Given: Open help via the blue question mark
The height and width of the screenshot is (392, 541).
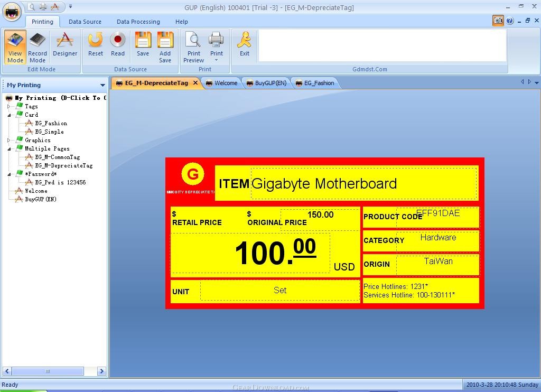Looking at the screenshot, I should [x=510, y=21].
